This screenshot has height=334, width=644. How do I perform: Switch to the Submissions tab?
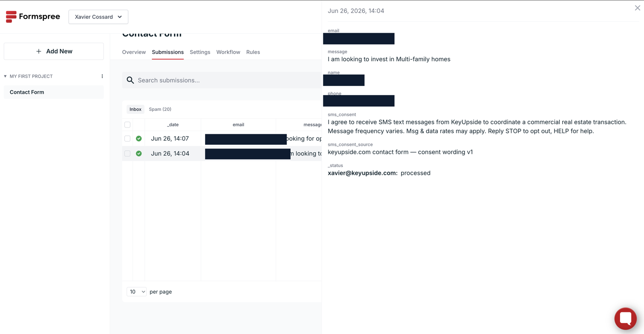(168, 52)
